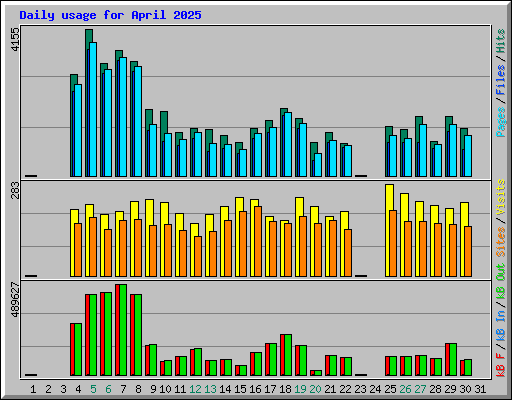Click day 7 on the x-axis
The width and height of the screenshot is (512, 400).
point(123,389)
